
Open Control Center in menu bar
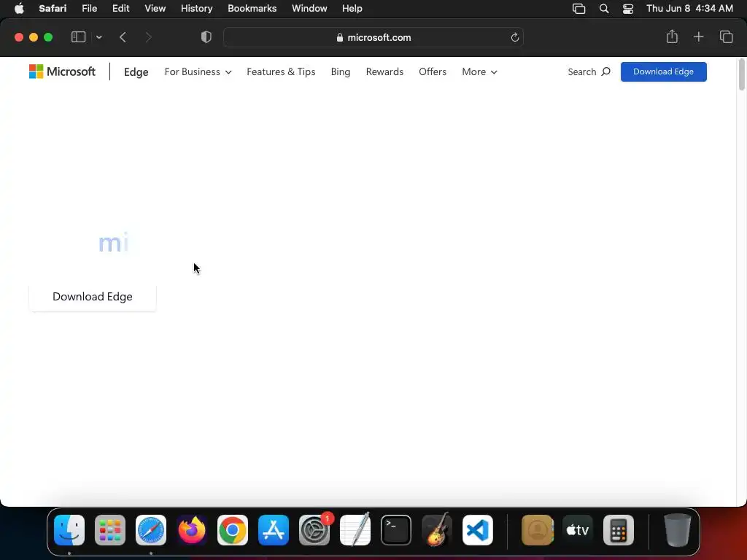(628, 9)
